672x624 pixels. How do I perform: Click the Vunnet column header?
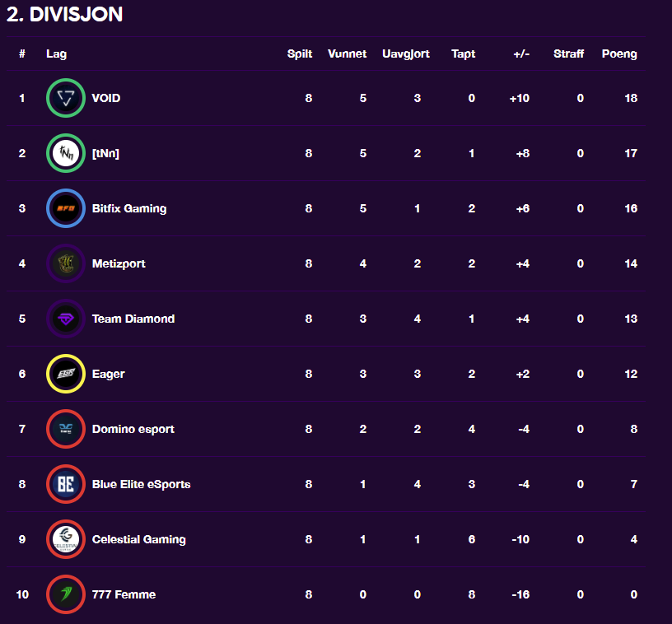coord(348,54)
